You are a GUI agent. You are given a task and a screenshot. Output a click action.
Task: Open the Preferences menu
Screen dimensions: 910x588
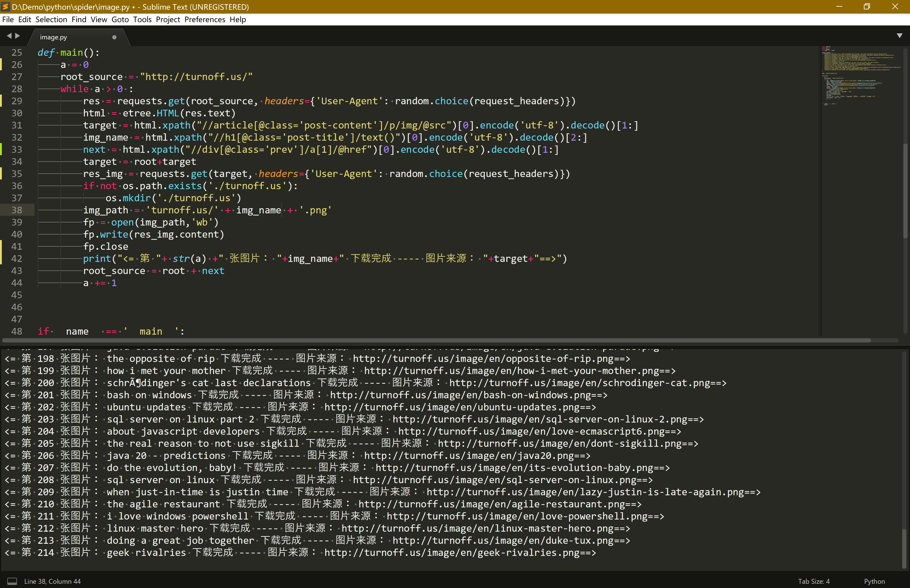[205, 19]
